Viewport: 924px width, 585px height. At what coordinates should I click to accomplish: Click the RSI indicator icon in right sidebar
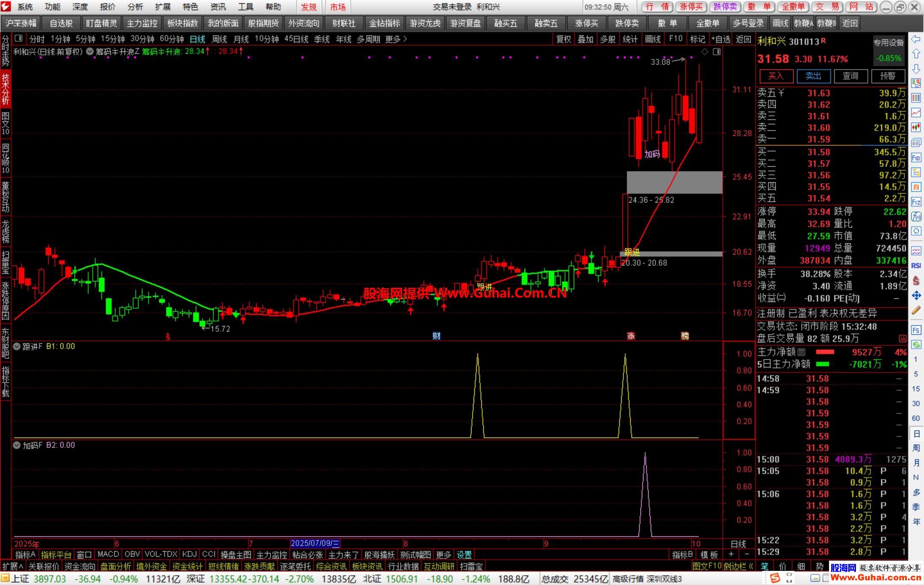pyautogui.click(x=915, y=266)
